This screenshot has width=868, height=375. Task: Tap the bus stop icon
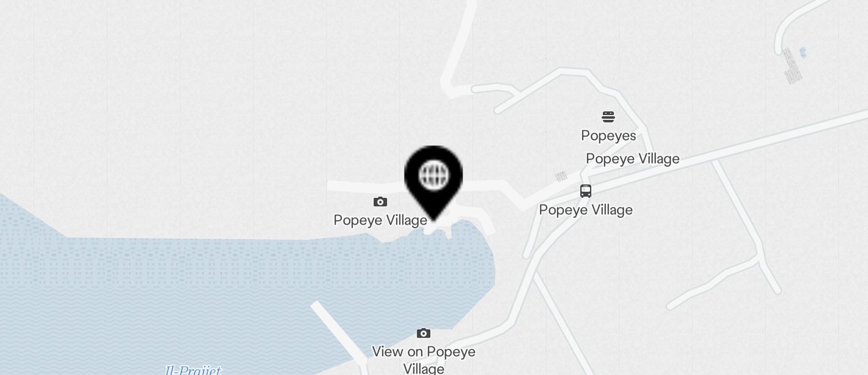click(586, 191)
